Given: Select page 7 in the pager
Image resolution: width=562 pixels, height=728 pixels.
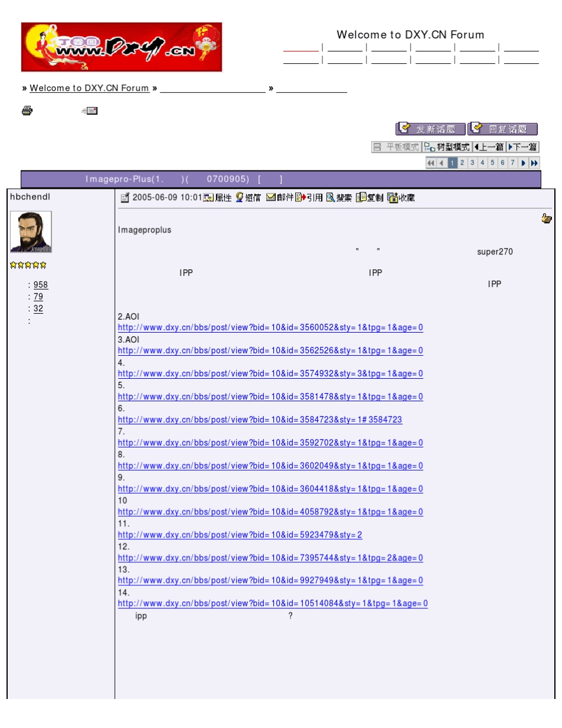Looking at the screenshot, I should (x=513, y=163).
